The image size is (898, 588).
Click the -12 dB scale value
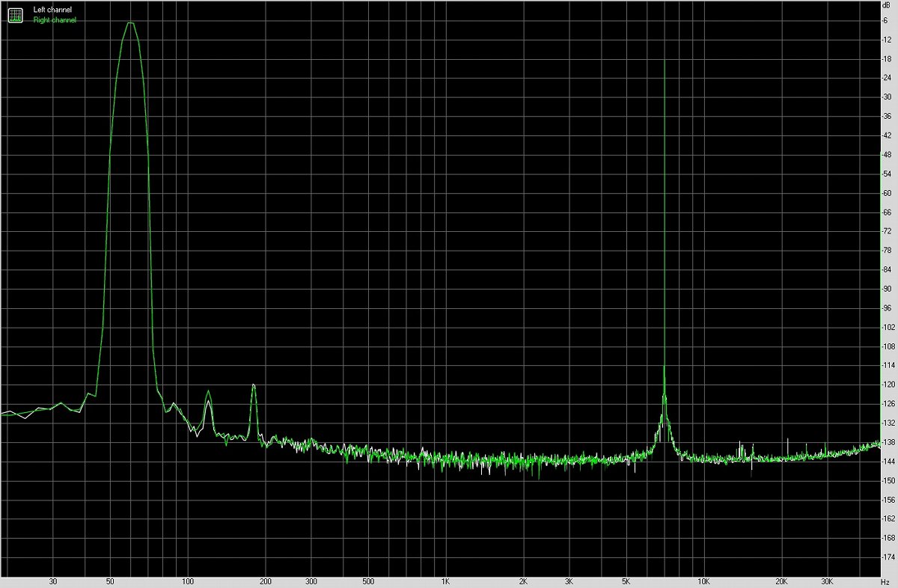(x=887, y=40)
